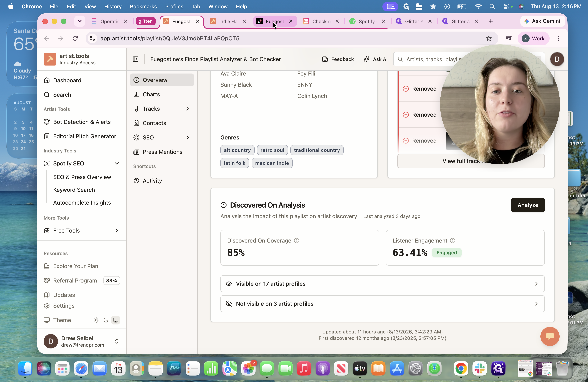Image resolution: width=588 pixels, height=382 pixels.
Task: Bookmark this page with the star icon
Action: point(488,38)
